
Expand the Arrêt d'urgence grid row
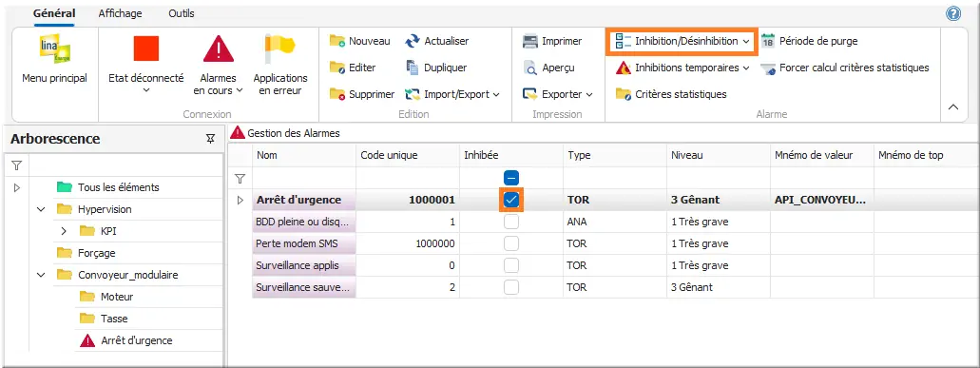240,201
